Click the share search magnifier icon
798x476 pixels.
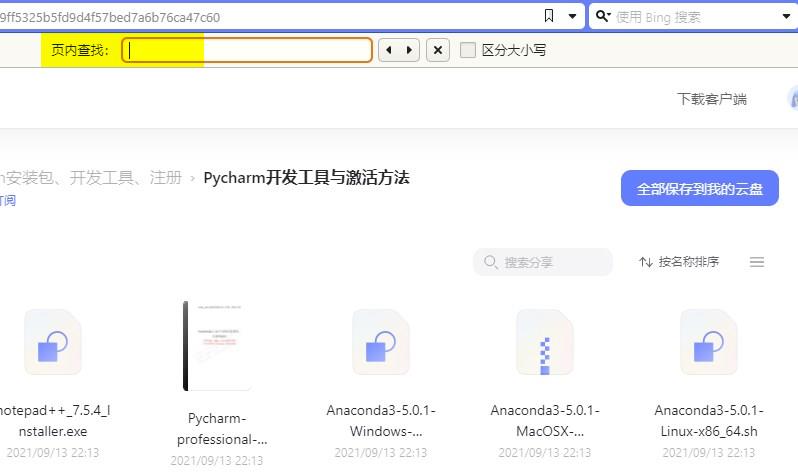click(491, 262)
